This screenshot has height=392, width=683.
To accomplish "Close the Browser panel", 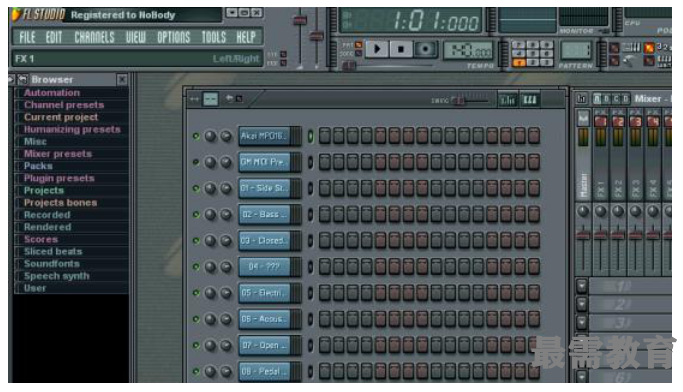I will (122, 80).
